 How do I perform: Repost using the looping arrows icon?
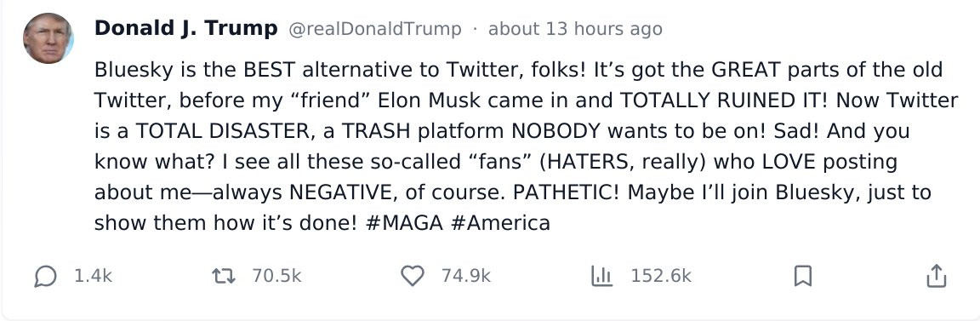(x=224, y=276)
